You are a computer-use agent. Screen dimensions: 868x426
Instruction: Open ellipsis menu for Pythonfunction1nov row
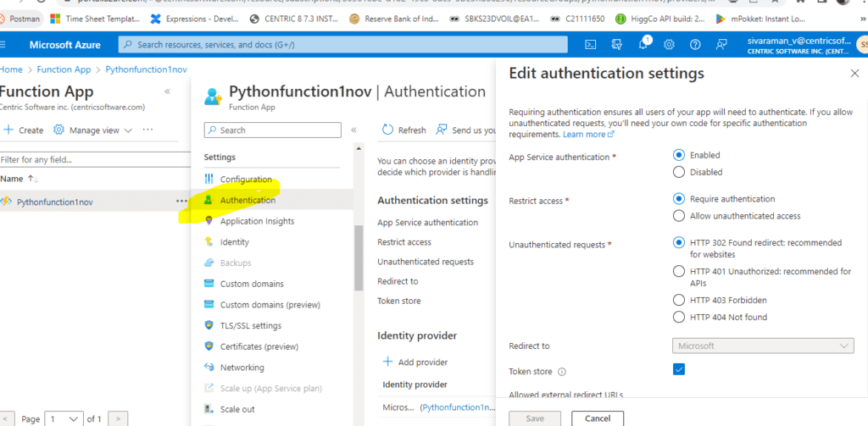pyautogui.click(x=181, y=202)
